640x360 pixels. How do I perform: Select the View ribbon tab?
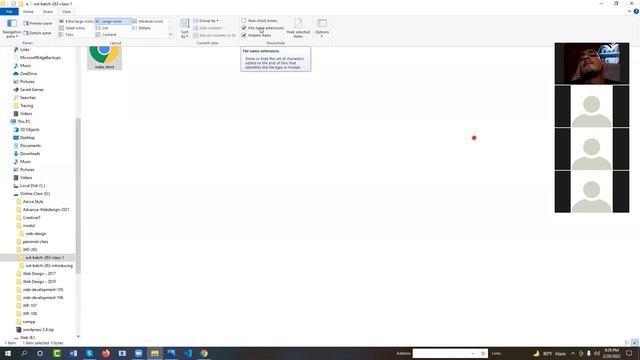(x=66, y=12)
